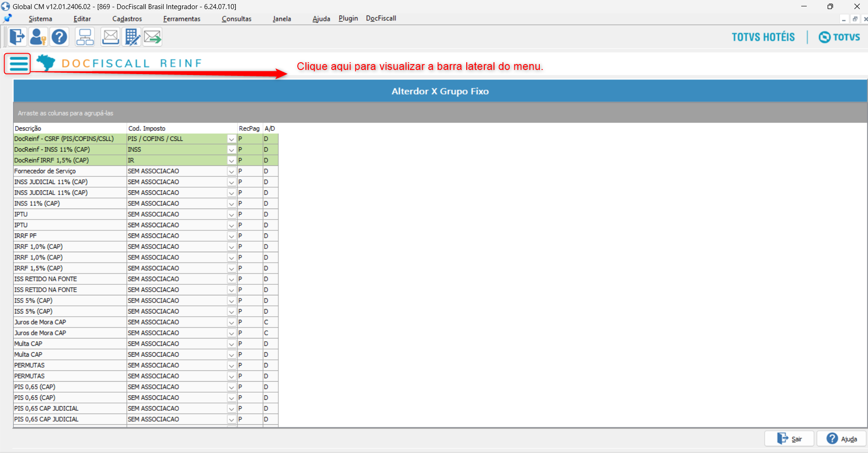Screen dimensions: 868x453
Task: Click the Brazil map DocFiscall logo
Action: coord(46,63)
